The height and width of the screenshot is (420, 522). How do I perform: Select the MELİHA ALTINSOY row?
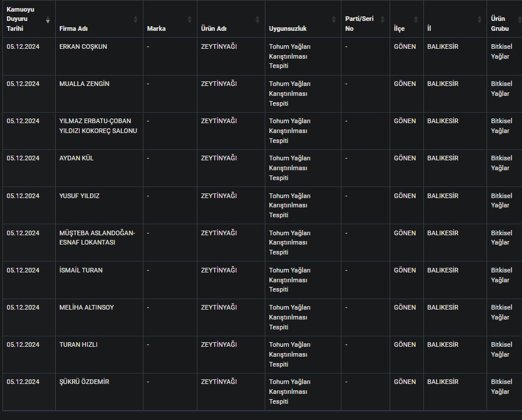262,317
